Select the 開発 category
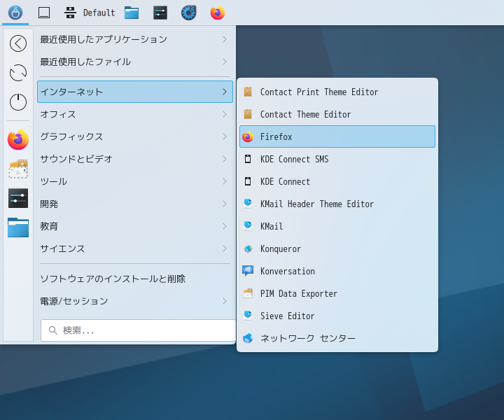Image resolution: width=504 pixels, height=420 pixels. 134,204
